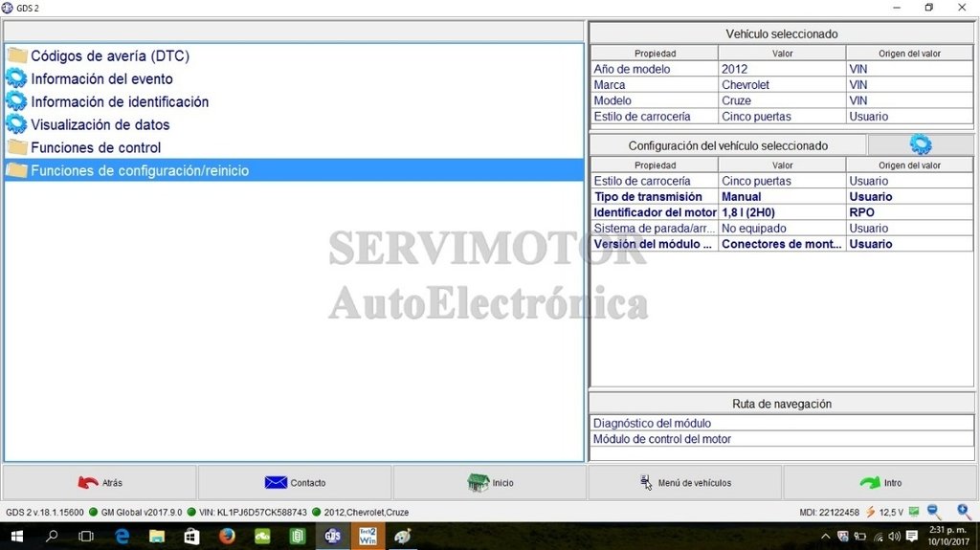
Task: Click the gear icon beside Configuración del vehículo seleccionado
Action: pyautogui.click(x=920, y=144)
